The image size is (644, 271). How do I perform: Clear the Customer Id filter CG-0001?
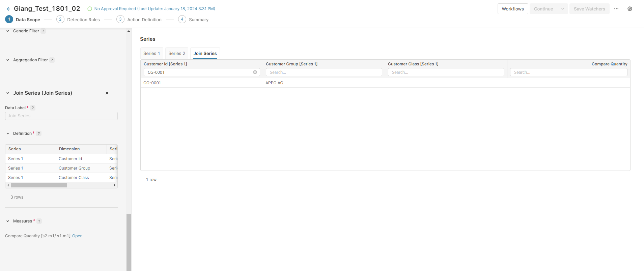point(255,72)
